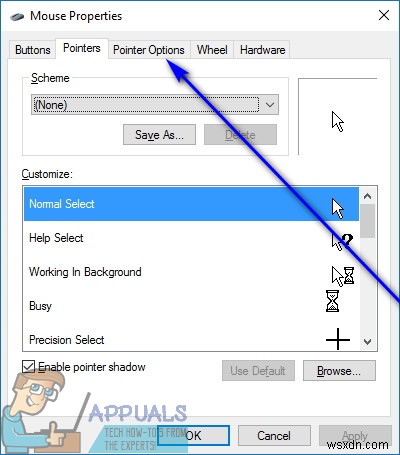Click the Precision Select crosshair icon
Screen dimensions: 400x455
[x=338, y=339]
